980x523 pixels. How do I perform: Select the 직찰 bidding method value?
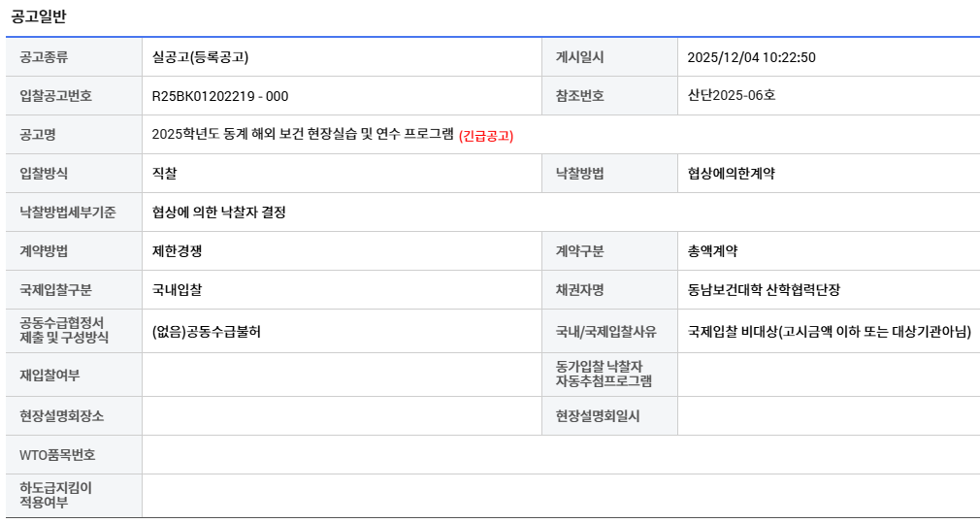[x=165, y=174]
